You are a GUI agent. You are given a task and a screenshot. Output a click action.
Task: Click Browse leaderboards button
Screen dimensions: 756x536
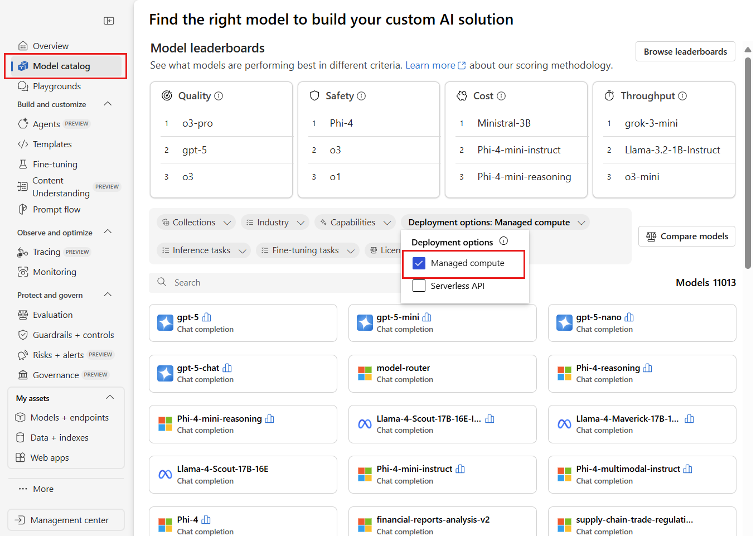tap(685, 51)
